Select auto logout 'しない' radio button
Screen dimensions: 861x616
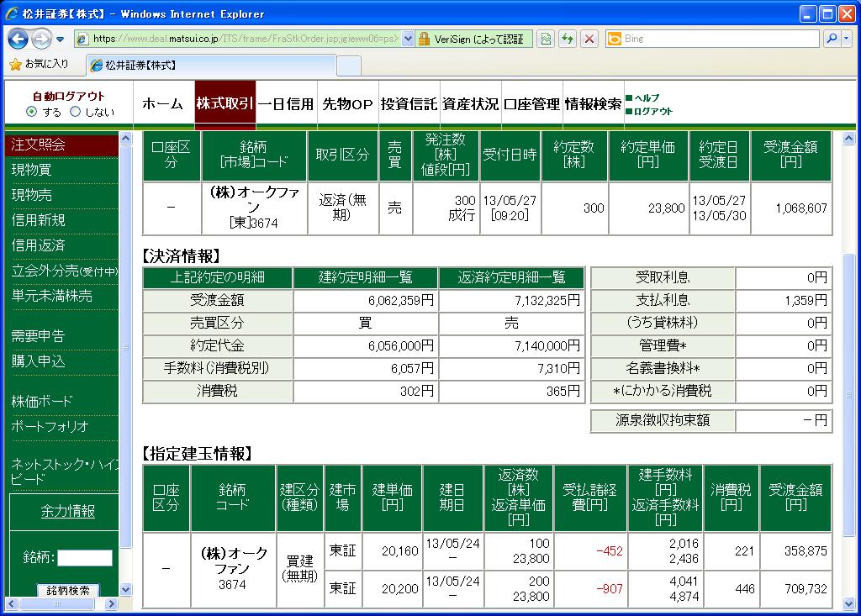tap(75, 112)
